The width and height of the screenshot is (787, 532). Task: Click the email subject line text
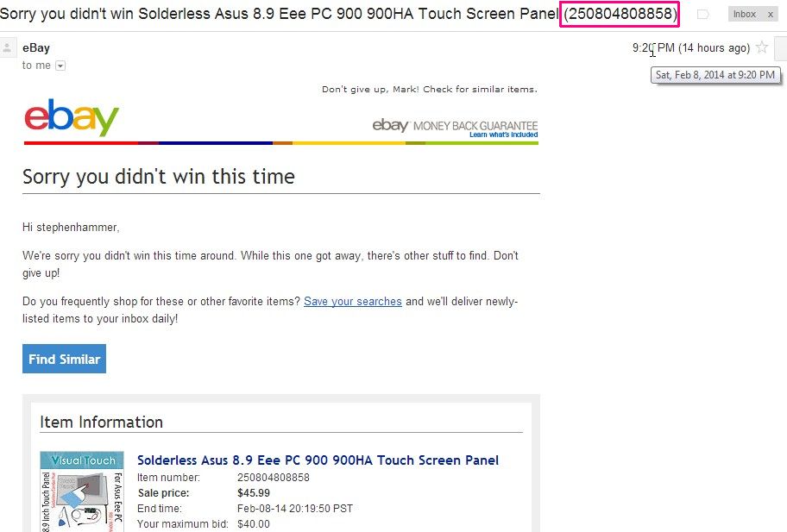(x=339, y=14)
